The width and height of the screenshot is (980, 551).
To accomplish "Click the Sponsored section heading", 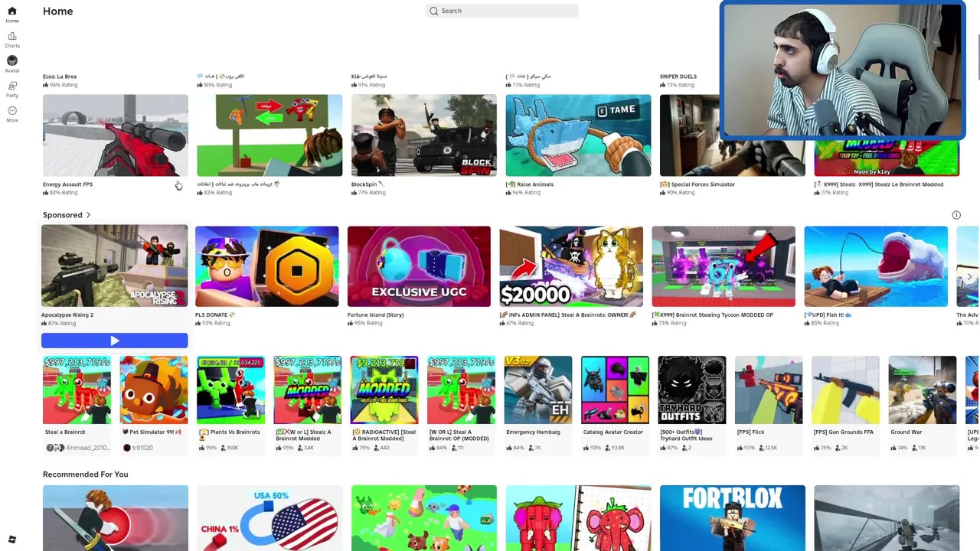I will click(63, 215).
